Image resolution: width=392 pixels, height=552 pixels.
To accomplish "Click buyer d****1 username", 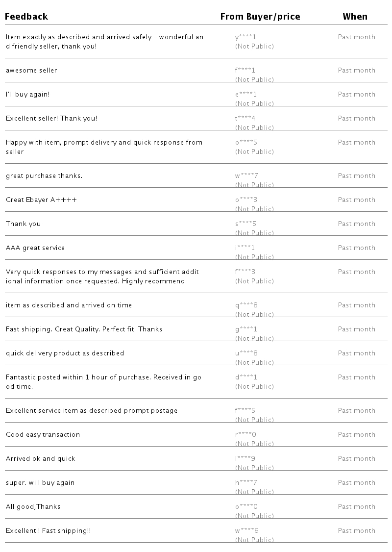I will click(246, 377).
